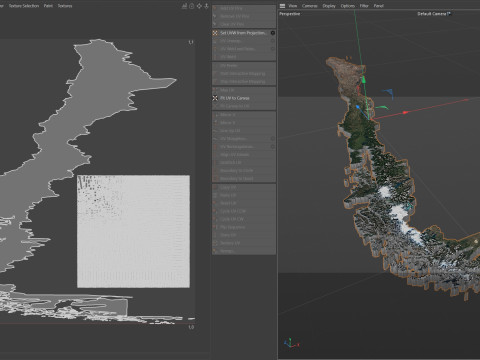This screenshot has height=360, width=480.
Task: Click the UV editor move-view crosshair icon
Action: 199,6
